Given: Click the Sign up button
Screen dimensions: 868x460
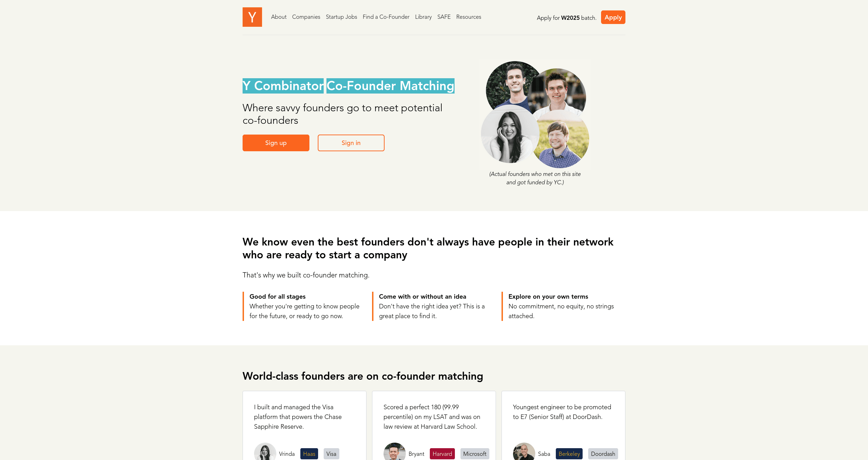Looking at the screenshot, I should 276,143.
